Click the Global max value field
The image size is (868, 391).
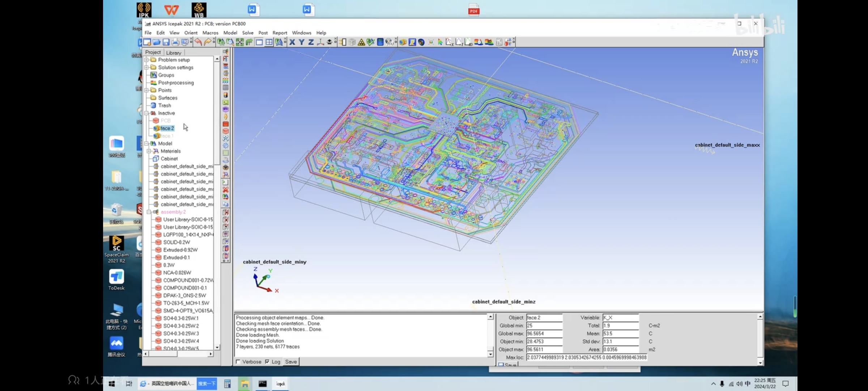(544, 333)
